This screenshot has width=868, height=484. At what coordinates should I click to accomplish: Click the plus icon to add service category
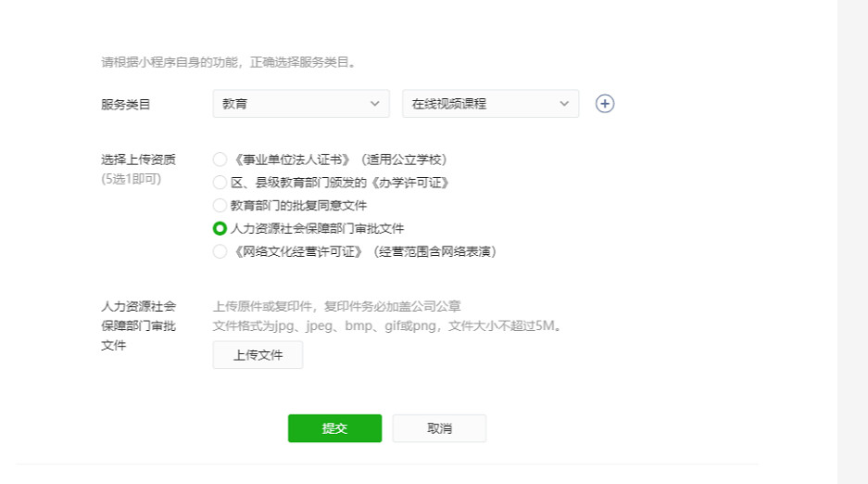(x=605, y=104)
